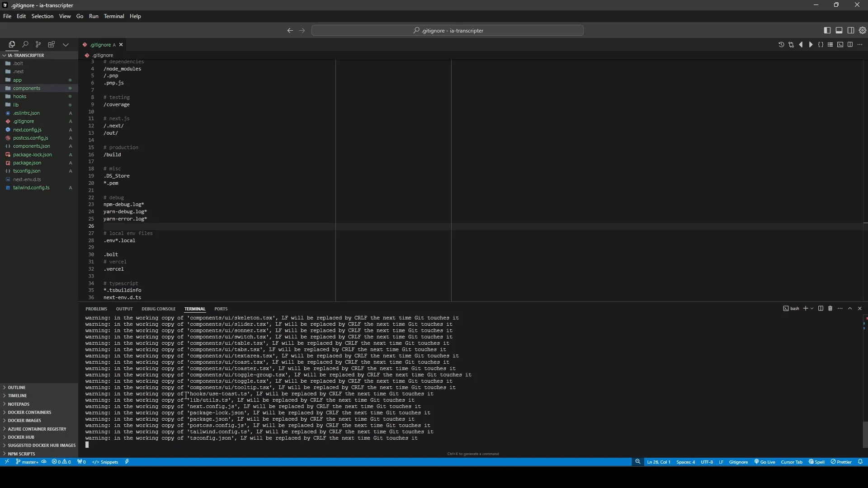Open editor more actions menu
The width and height of the screenshot is (868, 488).
pyautogui.click(x=860, y=45)
